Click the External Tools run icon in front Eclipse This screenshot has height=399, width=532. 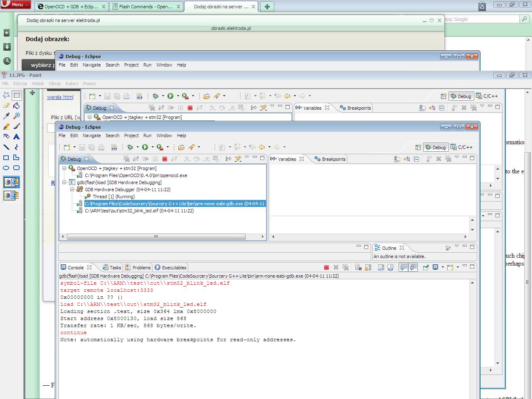click(x=160, y=147)
